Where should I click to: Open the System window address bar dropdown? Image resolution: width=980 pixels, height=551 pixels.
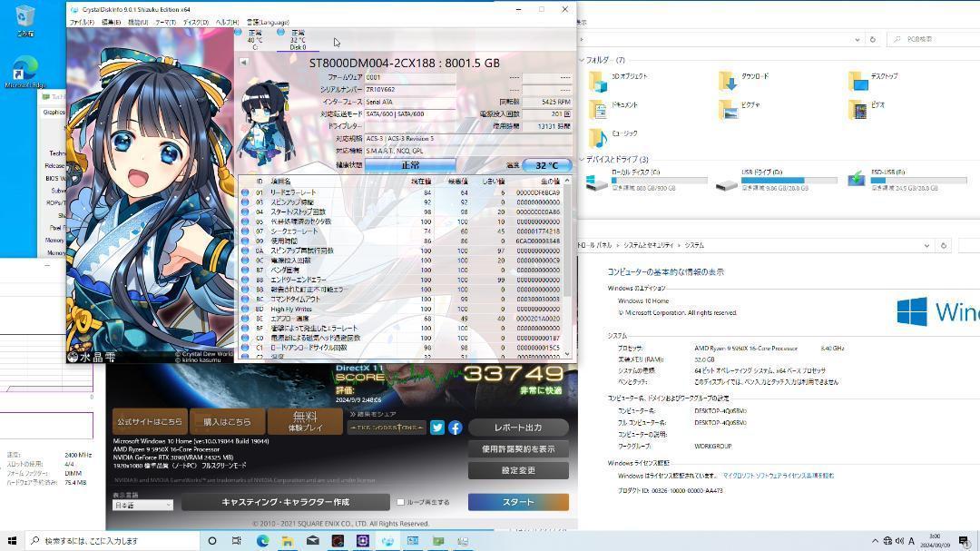(926, 246)
